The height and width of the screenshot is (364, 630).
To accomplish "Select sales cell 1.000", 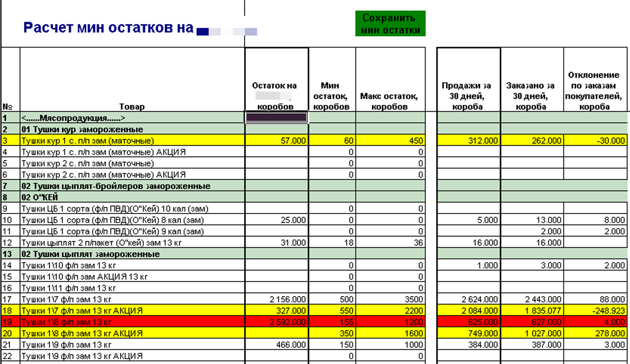I will pos(469,265).
